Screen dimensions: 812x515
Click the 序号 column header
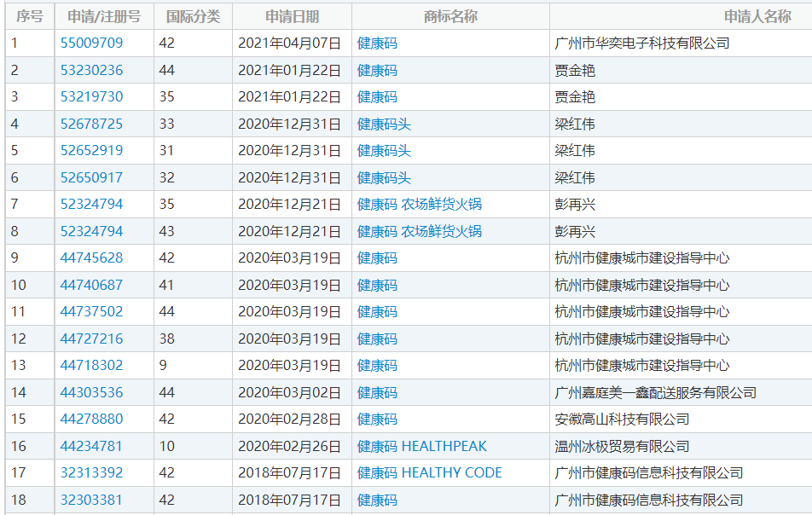pyautogui.click(x=30, y=16)
